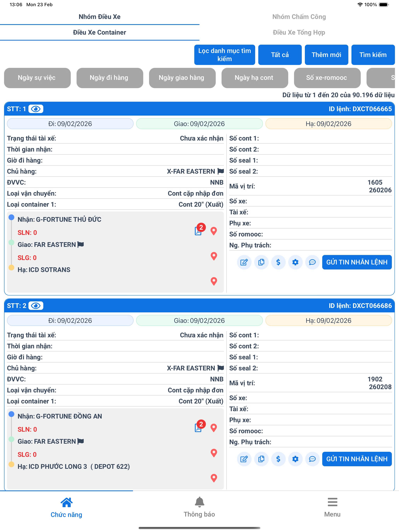This screenshot has height=532, width=399.
Task: Click Lọc danh mục tìm kiếm button
Action: pos(225,55)
